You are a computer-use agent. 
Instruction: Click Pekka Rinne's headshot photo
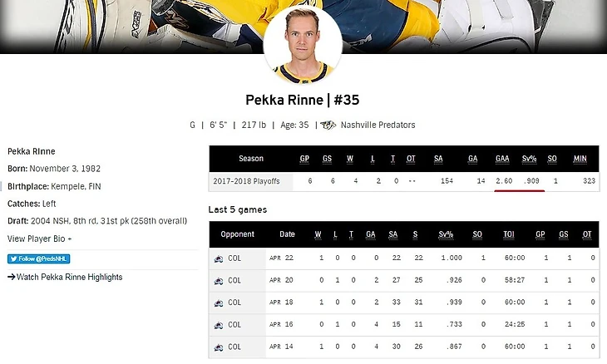303,44
